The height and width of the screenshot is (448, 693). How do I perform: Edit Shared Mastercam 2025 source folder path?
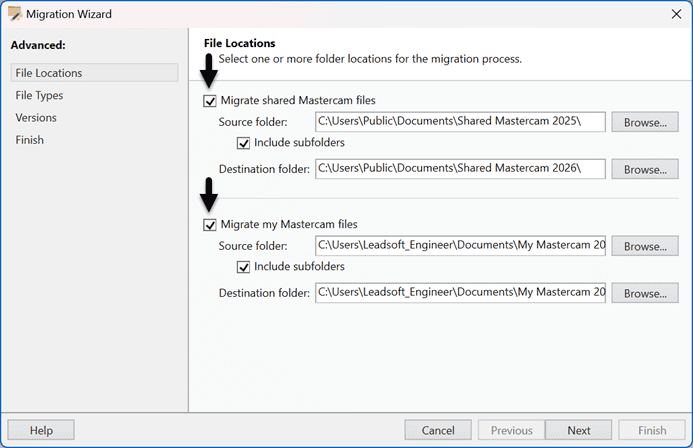click(x=460, y=121)
